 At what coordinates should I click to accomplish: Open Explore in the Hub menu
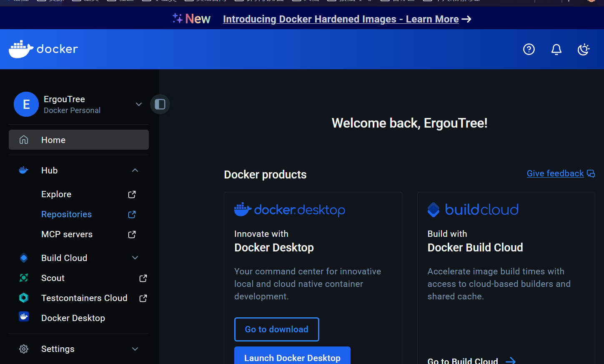(x=56, y=194)
